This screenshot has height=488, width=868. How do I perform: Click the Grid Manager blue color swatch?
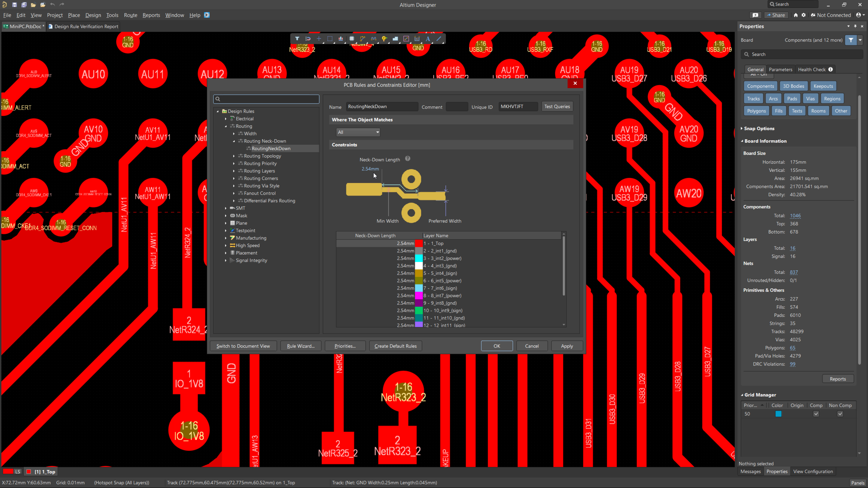pyautogui.click(x=778, y=414)
